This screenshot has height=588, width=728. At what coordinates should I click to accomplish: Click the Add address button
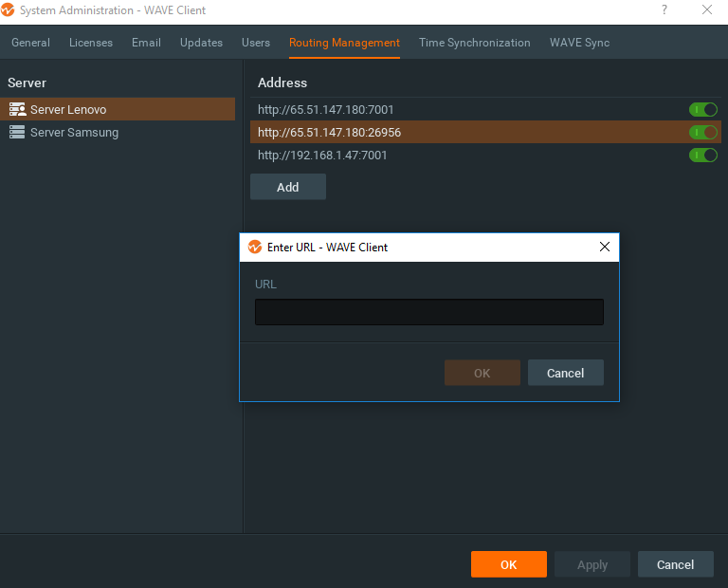[288, 187]
